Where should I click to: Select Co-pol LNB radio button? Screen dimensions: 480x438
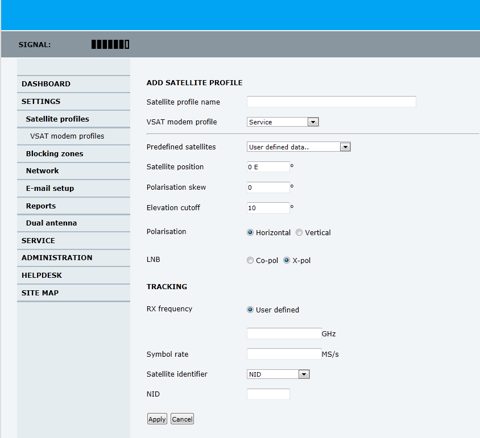pyautogui.click(x=250, y=260)
